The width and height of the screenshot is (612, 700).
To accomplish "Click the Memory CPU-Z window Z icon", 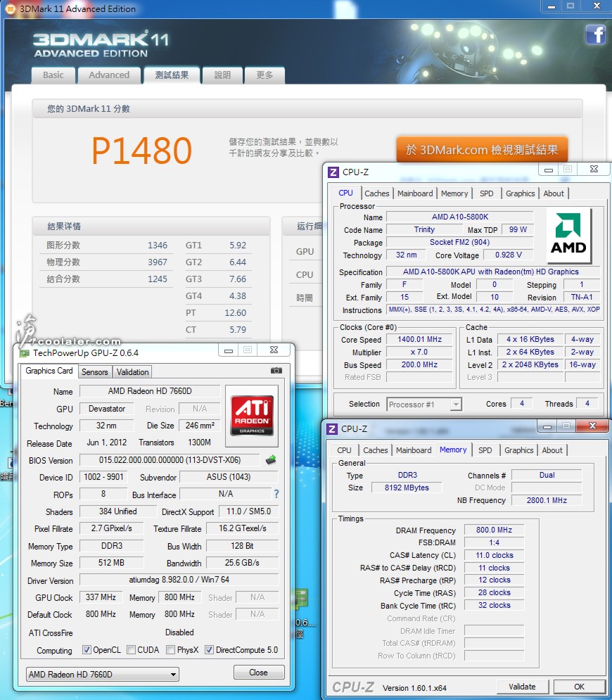I will (331, 429).
